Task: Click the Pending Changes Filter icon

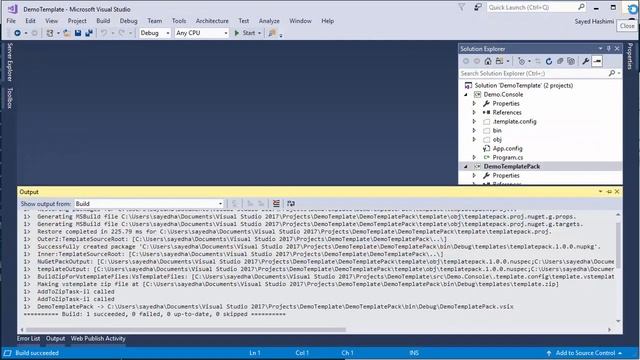Action: (521, 61)
